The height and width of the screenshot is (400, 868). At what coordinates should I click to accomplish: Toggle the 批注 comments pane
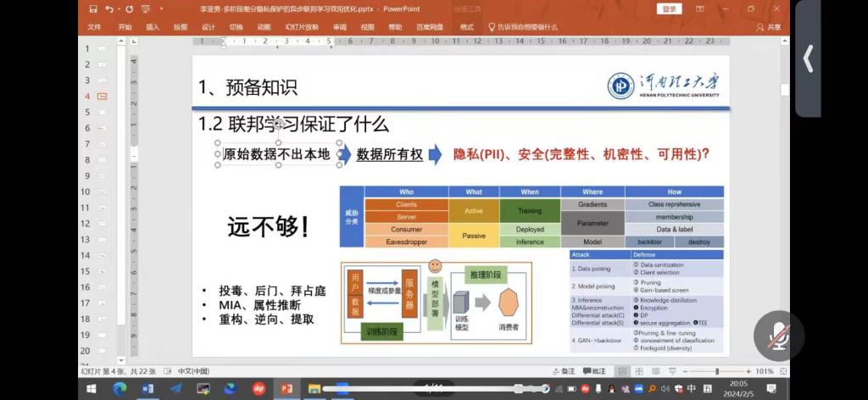point(594,371)
